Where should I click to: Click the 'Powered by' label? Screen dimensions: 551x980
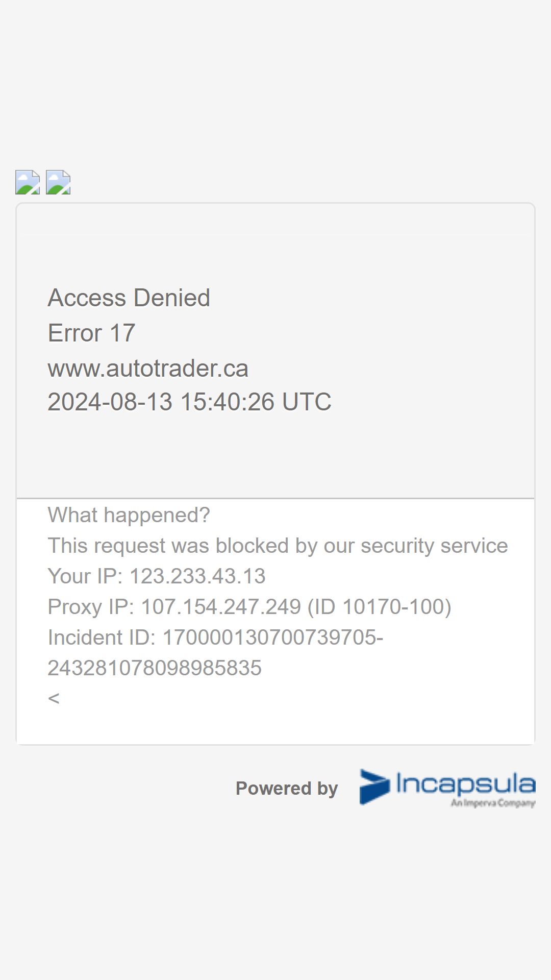[287, 788]
